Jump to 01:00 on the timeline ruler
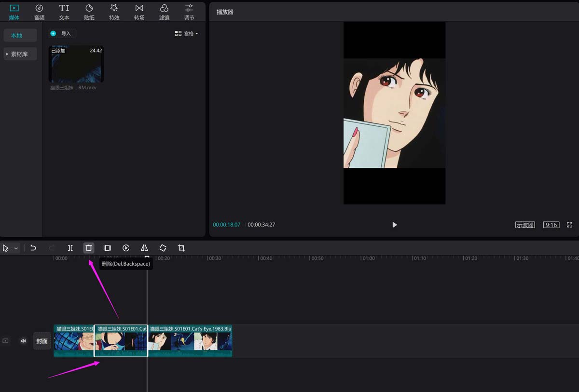 369,258
